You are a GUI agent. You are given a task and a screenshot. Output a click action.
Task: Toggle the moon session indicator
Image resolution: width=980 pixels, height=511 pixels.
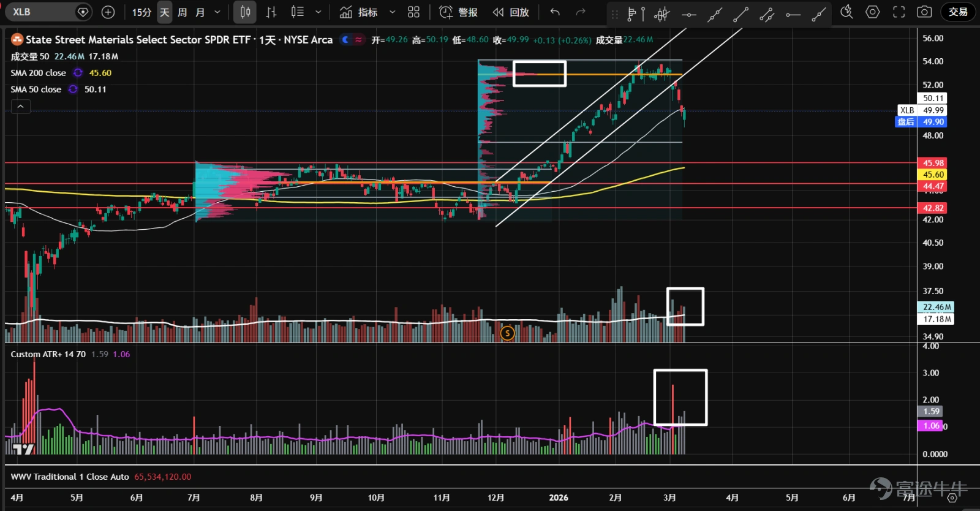click(346, 40)
